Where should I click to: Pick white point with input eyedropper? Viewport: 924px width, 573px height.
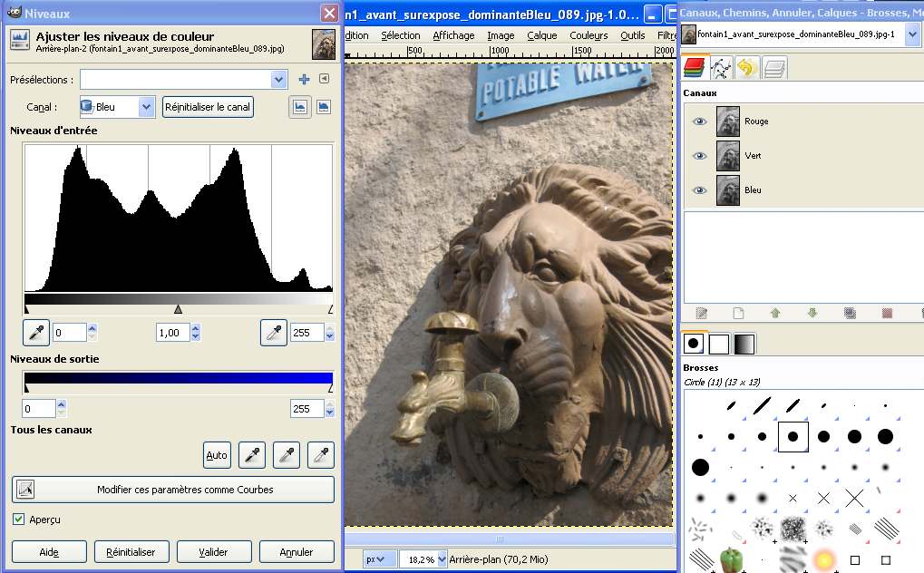274,333
